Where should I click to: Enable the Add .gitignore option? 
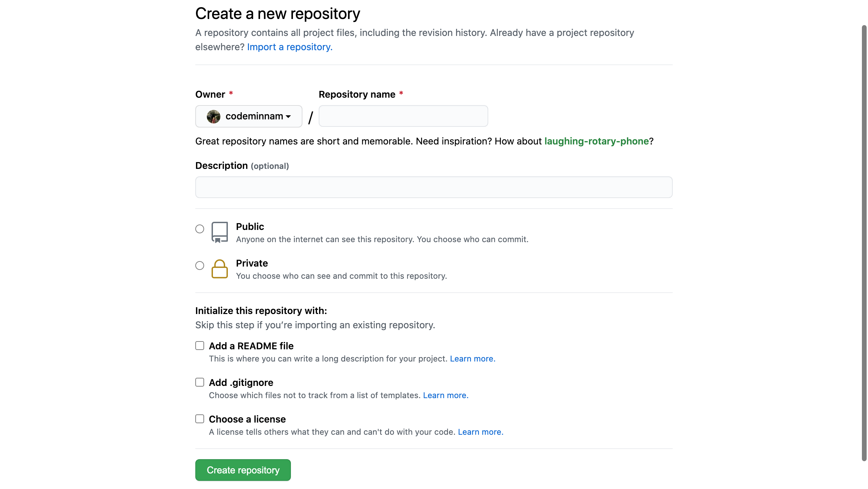pyautogui.click(x=199, y=382)
